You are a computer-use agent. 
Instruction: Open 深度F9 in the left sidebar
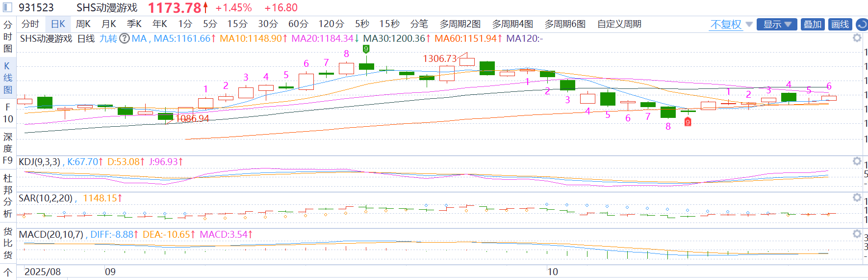[8, 148]
